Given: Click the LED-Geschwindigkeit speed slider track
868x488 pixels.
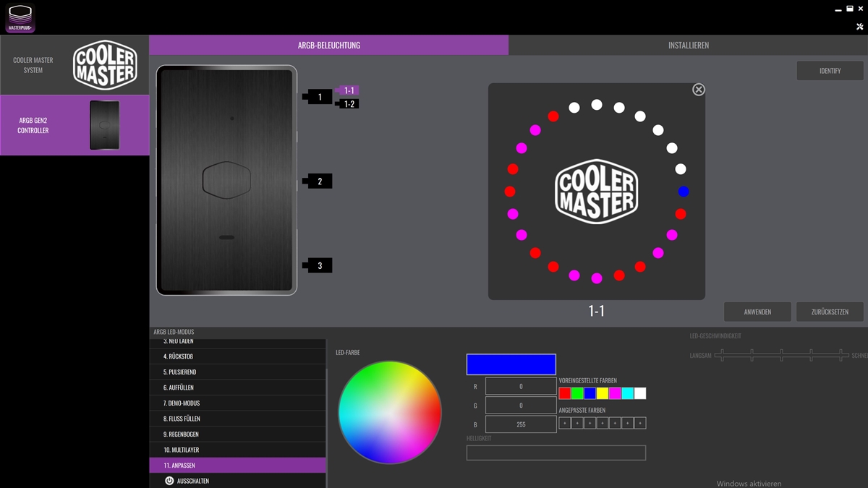Looking at the screenshot, I should 781,355.
